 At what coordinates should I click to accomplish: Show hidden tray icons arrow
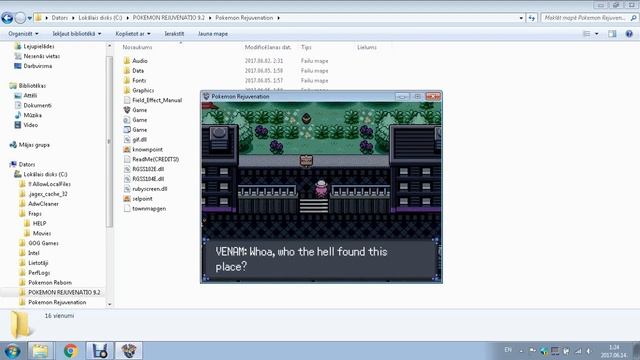coord(521,351)
